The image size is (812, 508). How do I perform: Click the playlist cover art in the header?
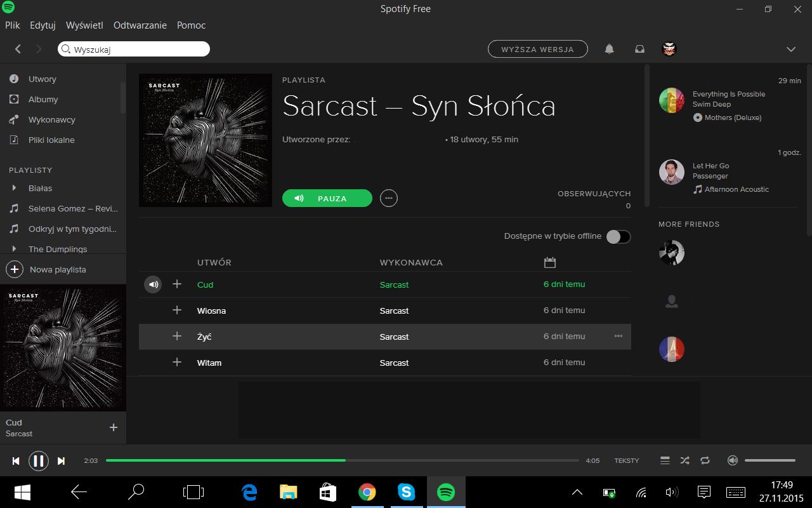click(206, 140)
